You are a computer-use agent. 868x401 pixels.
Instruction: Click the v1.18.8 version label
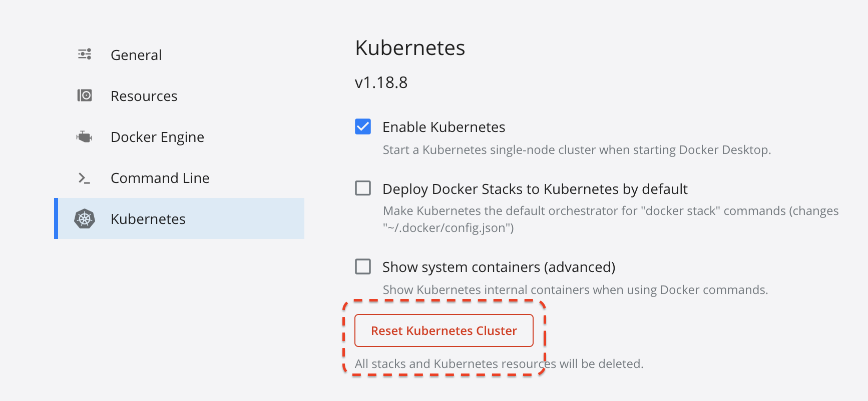381,82
